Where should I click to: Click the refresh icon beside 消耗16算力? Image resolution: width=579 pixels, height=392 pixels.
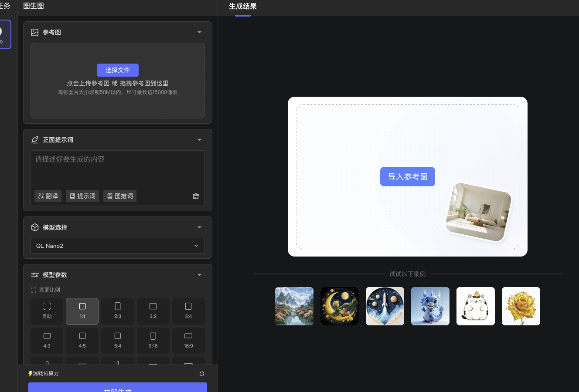[x=202, y=374]
